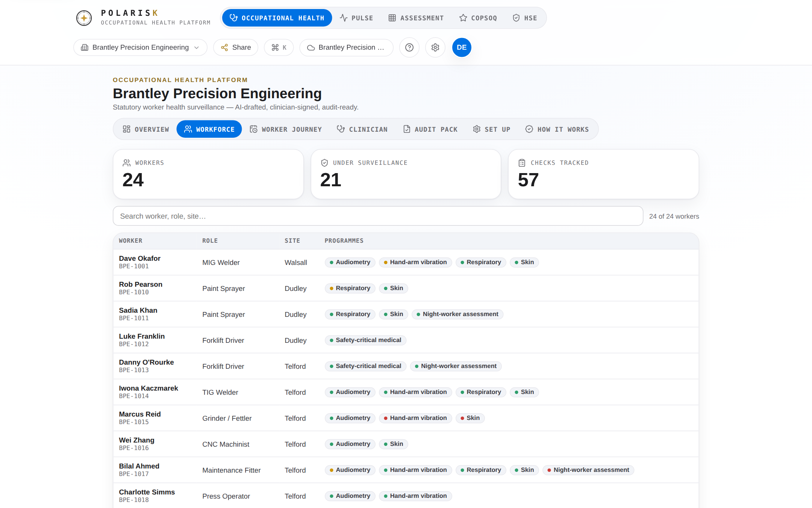Click Danny O'Rourke's Night-worker assessment tag

[456, 366]
